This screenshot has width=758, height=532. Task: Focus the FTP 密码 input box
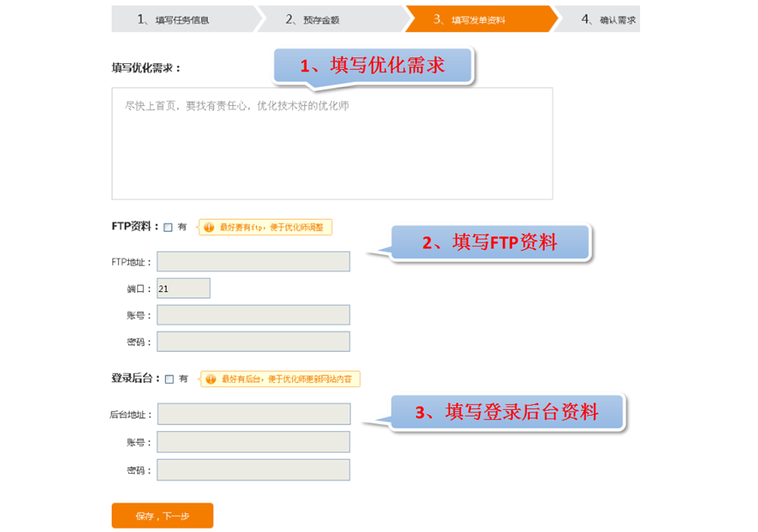[253, 341]
